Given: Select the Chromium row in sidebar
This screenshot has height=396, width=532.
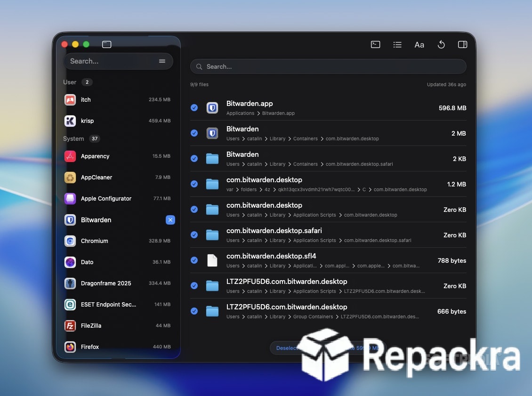Looking at the screenshot, I should 119,241.
